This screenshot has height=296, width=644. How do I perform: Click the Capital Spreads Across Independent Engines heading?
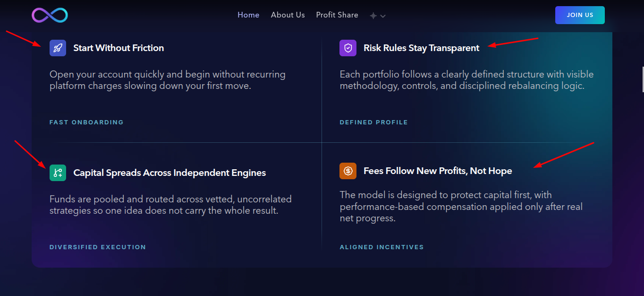(x=169, y=173)
